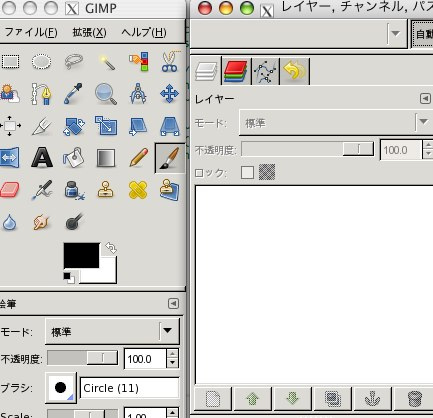The image size is (433, 418).
Task: Select the Bucket Fill tool
Action: [74, 158]
